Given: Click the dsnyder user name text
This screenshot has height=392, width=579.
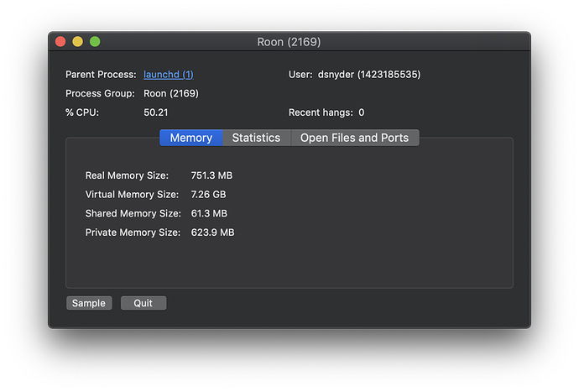Looking at the screenshot, I should pos(336,75).
